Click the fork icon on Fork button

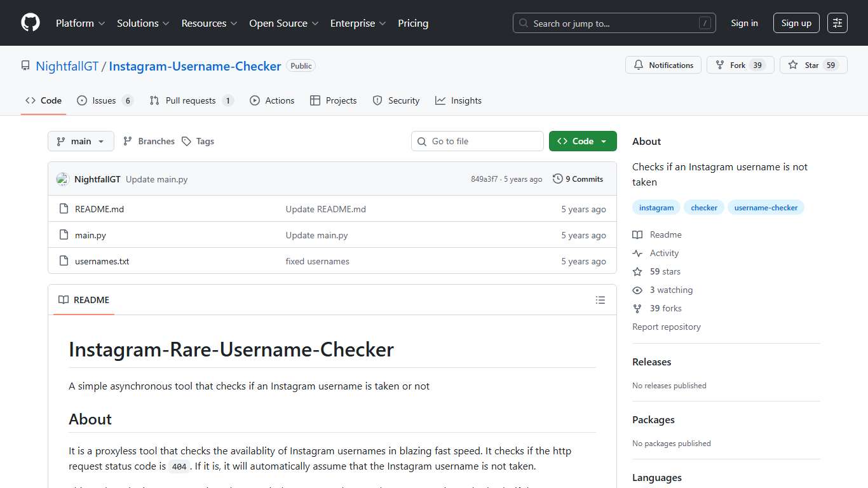[x=719, y=64]
